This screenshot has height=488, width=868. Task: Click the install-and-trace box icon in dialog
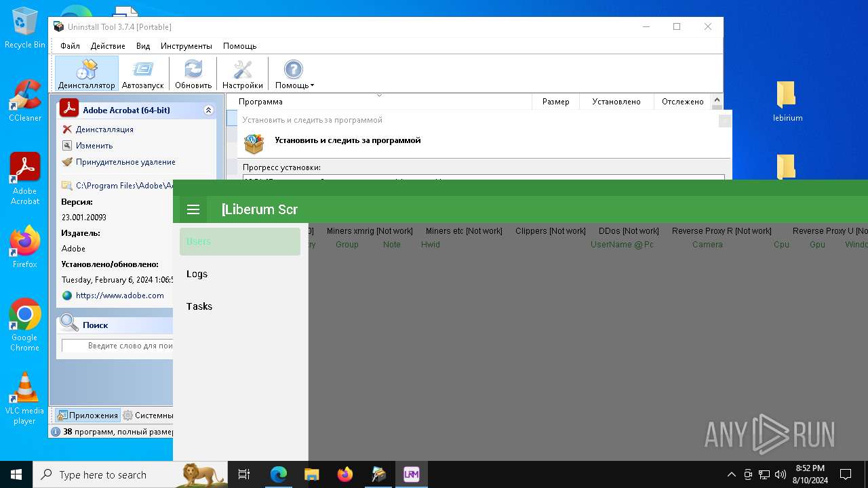254,144
